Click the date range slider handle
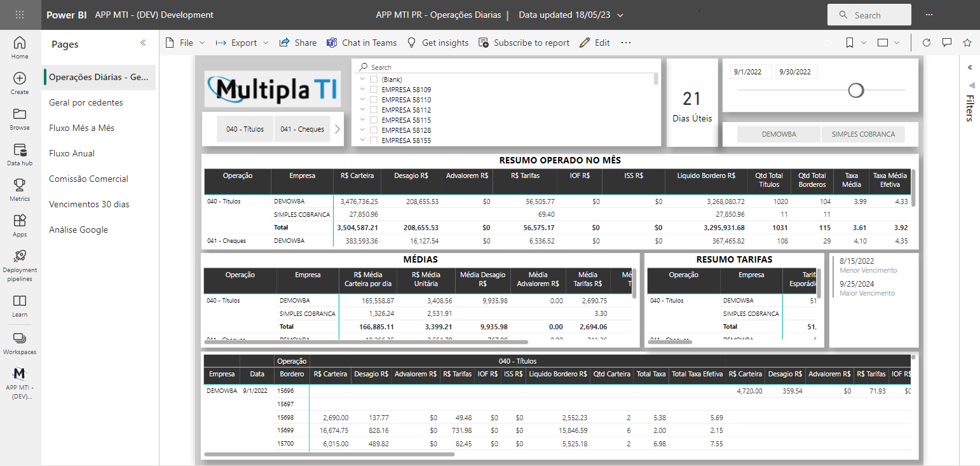 tap(856, 90)
